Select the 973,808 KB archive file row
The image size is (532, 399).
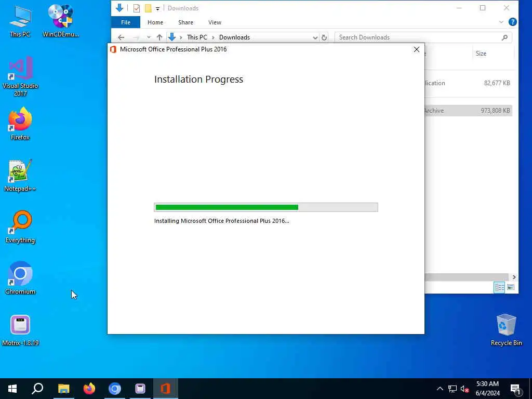click(x=468, y=111)
